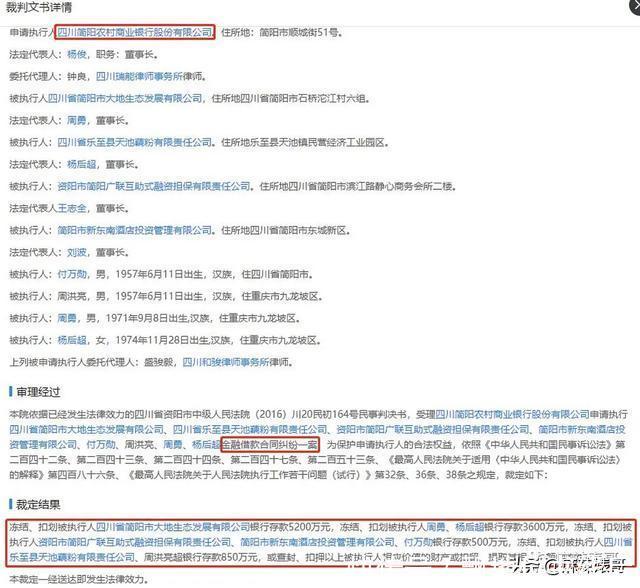
Task: Click agent name 盛骏毅
Action: click(x=159, y=362)
